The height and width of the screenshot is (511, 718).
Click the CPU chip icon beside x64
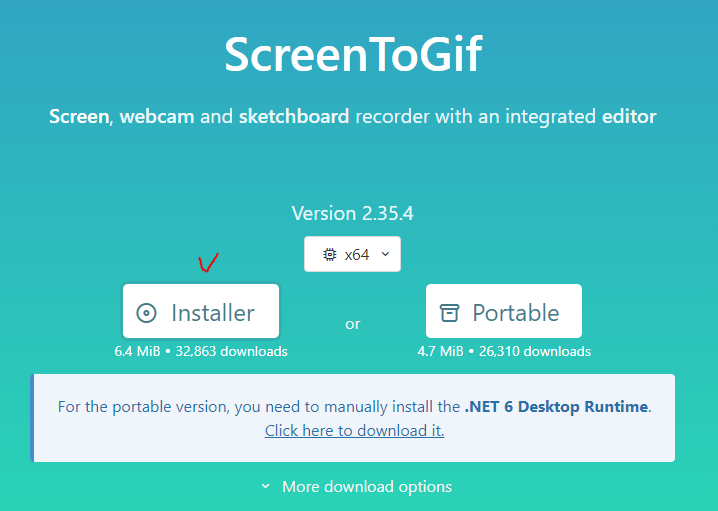tap(329, 255)
